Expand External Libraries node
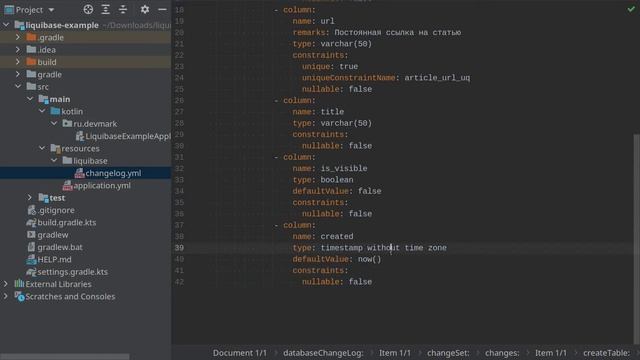This screenshot has width=640, height=360. [6, 284]
